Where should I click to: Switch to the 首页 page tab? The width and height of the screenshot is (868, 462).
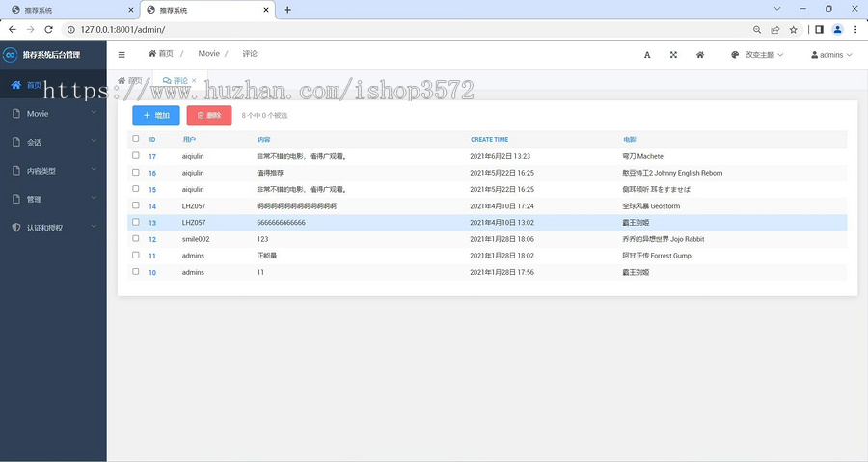(130, 81)
